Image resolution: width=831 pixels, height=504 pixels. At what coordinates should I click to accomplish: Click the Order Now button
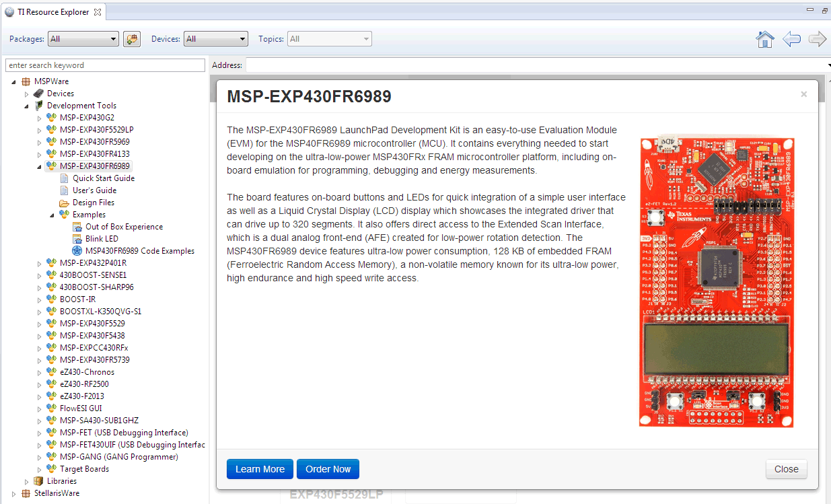click(328, 469)
